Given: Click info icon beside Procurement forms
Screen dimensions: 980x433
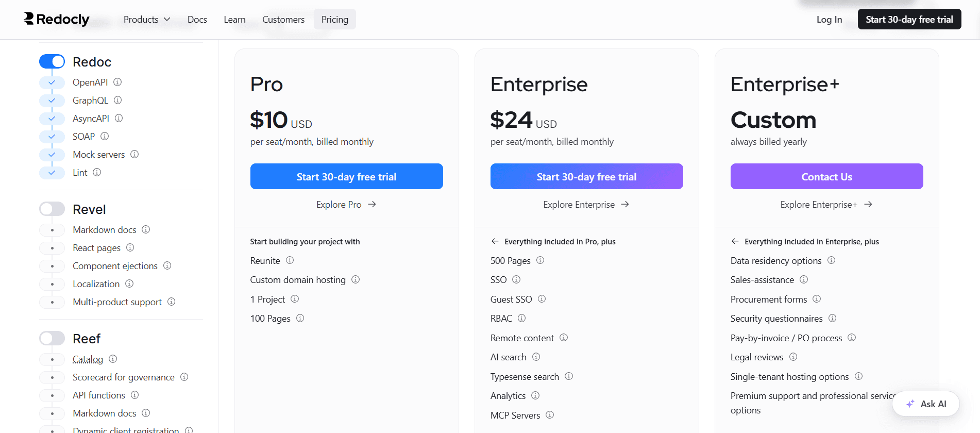Looking at the screenshot, I should [x=817, y=299].
